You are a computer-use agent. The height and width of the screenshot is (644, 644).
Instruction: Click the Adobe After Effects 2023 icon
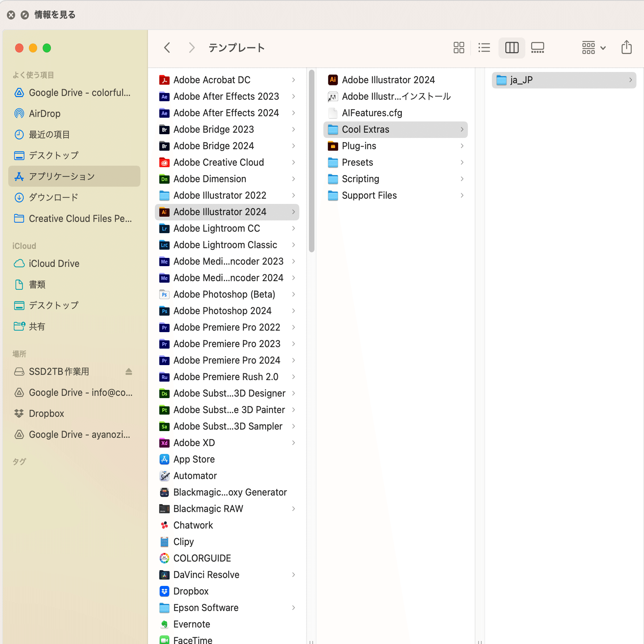(164, 96)
